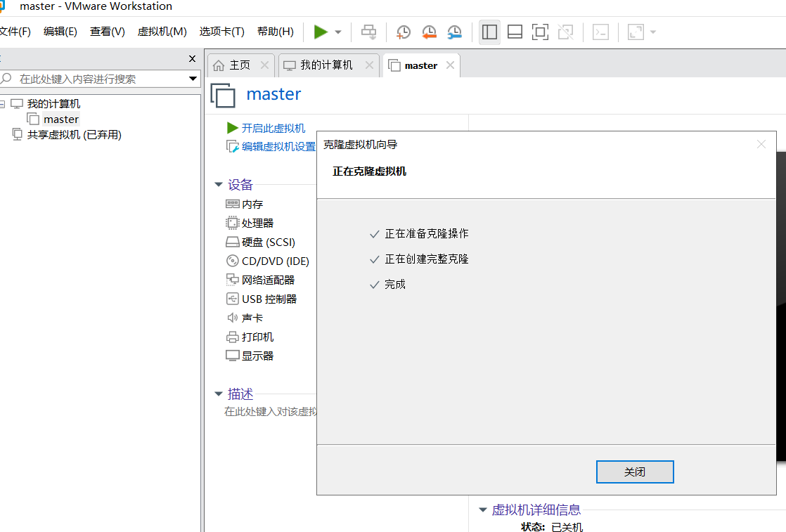The image size is (786, 532).
Task: Close the 我的计算机 tab
Action: pyautogui.click(x=369, y=65)
